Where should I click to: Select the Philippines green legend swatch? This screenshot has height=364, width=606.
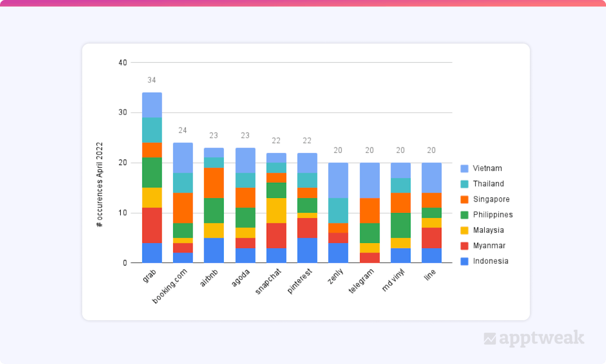pos(464,215)
